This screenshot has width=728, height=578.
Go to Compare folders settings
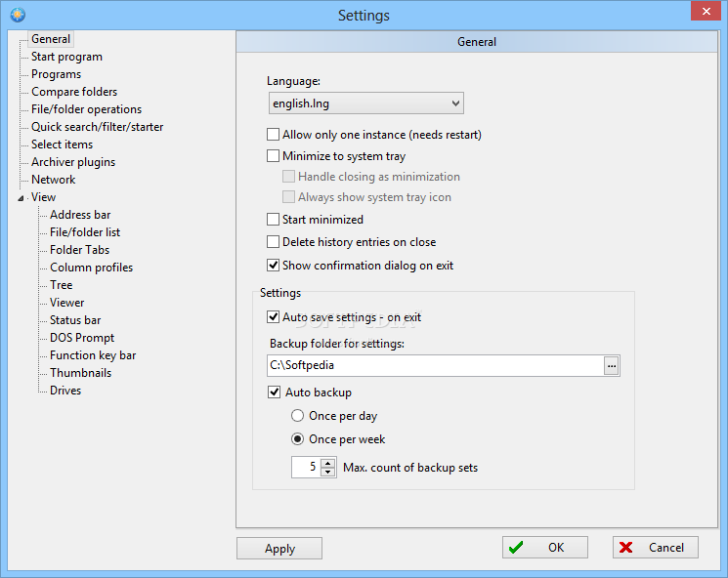point(74,92)
